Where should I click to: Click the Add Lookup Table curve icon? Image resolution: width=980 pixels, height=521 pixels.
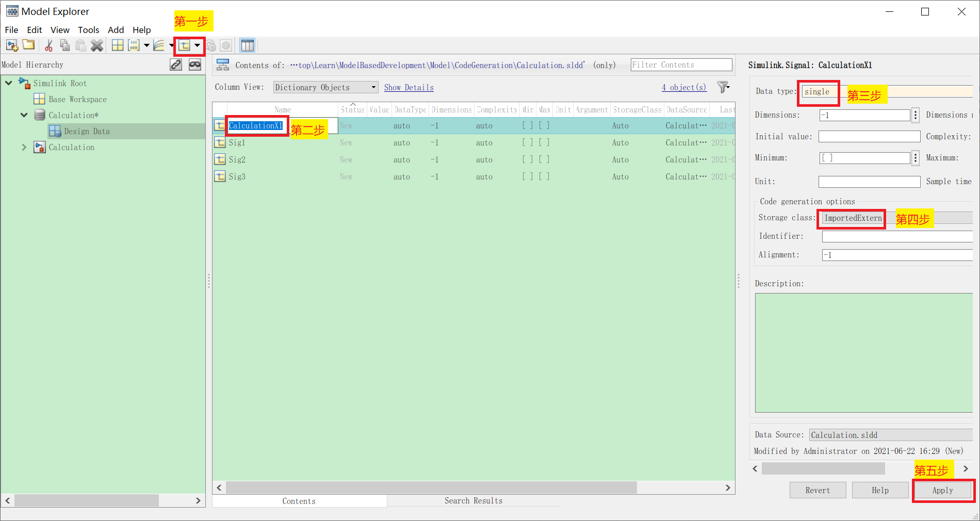pos(159,45)
